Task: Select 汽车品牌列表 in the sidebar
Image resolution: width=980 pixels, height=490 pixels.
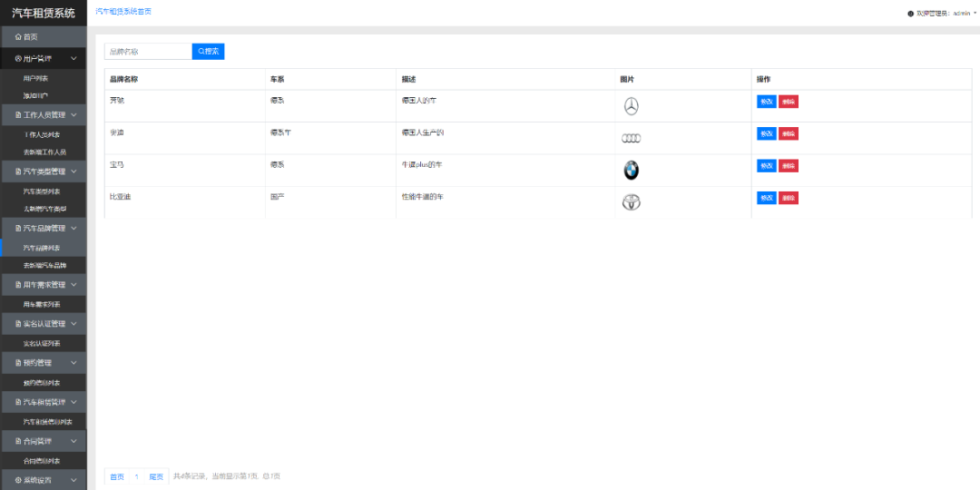Action: tap(42, 248)
